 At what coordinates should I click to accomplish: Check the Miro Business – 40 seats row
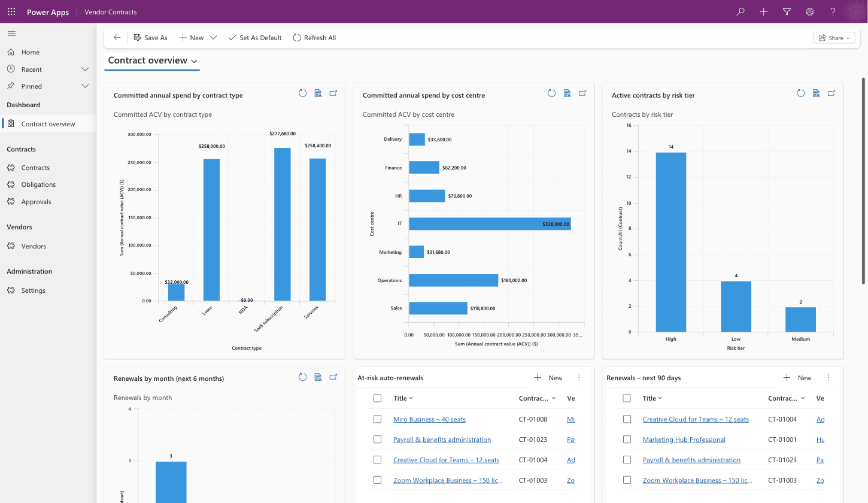pyautogui.click(x=377, y=419)
